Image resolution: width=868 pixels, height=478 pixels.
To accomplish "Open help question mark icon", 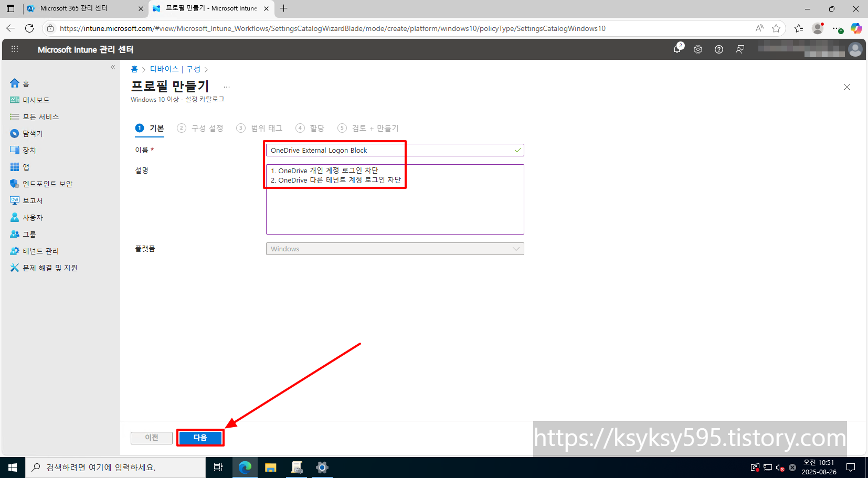I will click(719, 49).
